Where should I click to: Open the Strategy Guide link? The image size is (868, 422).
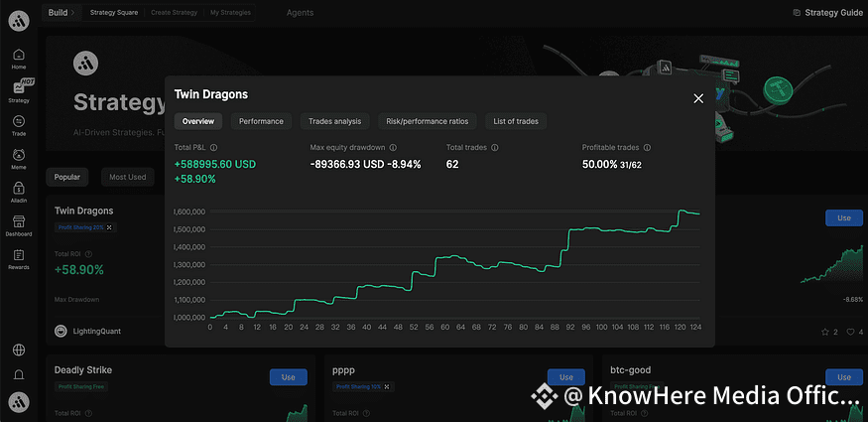tap(826, 13)
